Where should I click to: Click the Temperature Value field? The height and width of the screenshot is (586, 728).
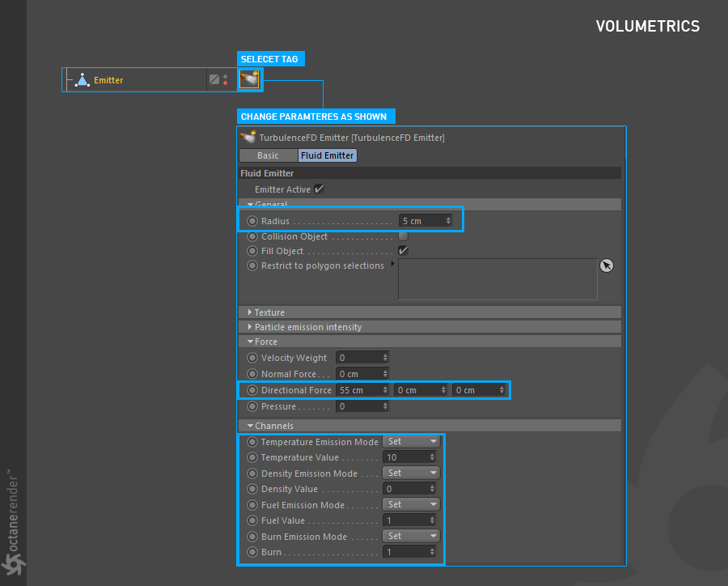pos(409,457)
